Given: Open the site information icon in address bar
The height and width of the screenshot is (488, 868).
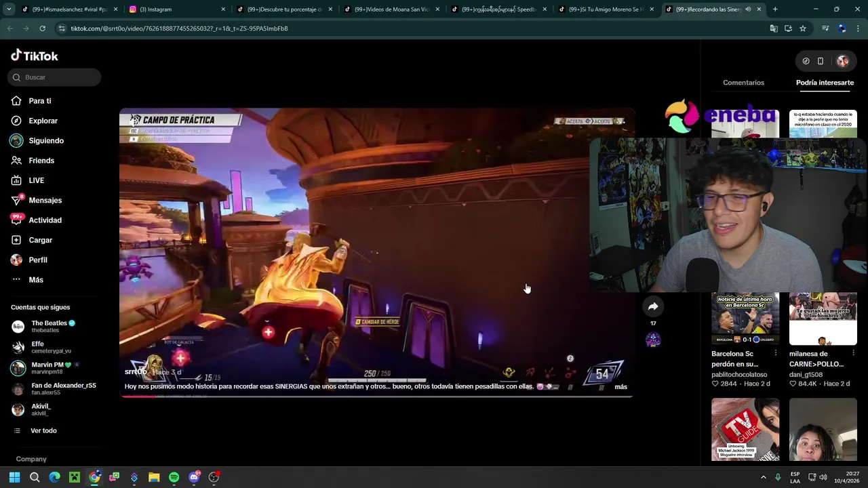Looking at the screenshot, I should (x=62, y=28).
